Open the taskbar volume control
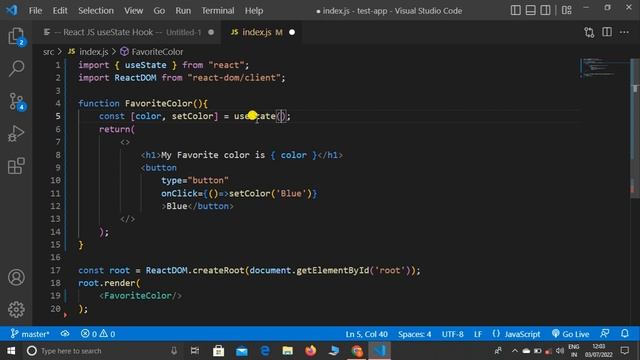Image resolution: width=640 pixels, height=360 pixels. 560,351
